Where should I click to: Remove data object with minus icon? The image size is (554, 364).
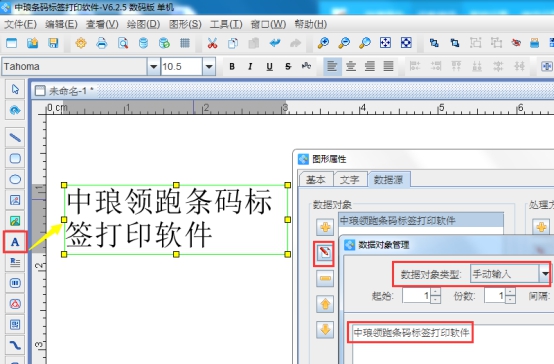click(325, 278)
